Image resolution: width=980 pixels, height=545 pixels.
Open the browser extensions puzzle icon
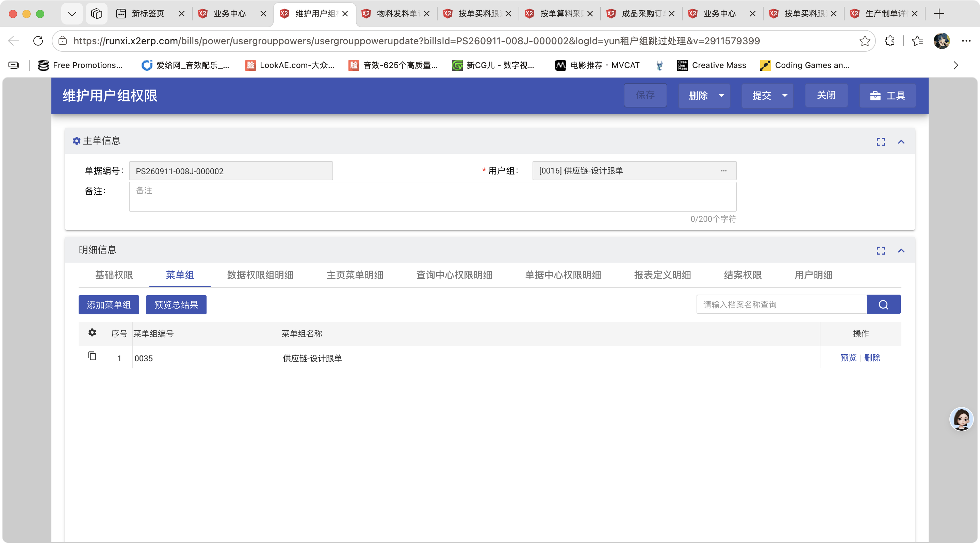pos(889,41)
